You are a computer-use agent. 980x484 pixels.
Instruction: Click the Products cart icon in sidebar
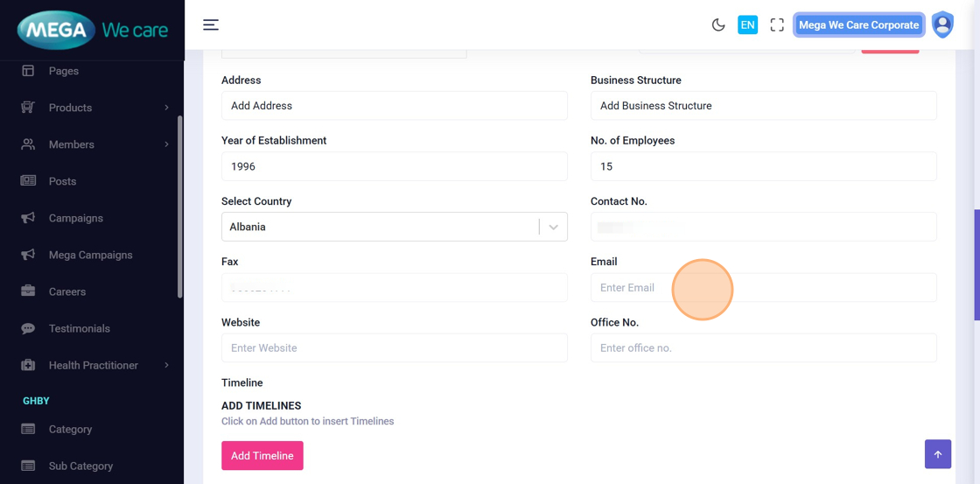tap(28, 108)
